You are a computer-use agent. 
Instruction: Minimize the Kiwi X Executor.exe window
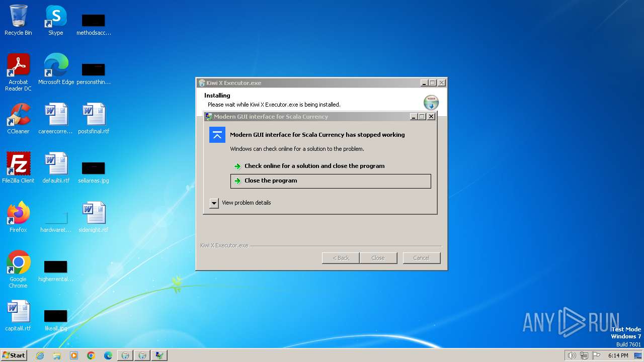pos(424,83)
